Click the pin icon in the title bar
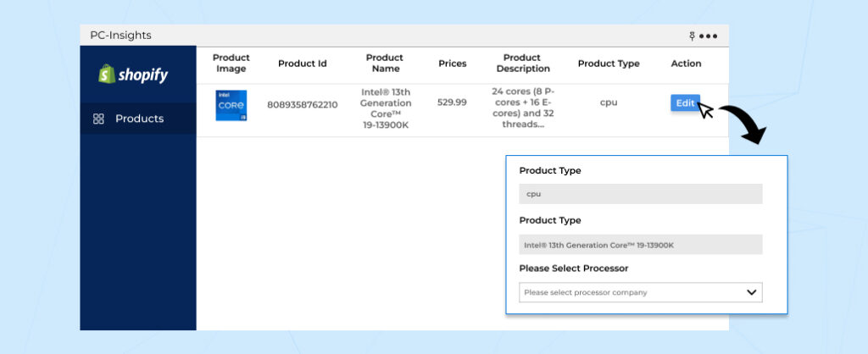Screen dimensions: 868x354 (x=693, y=36)
